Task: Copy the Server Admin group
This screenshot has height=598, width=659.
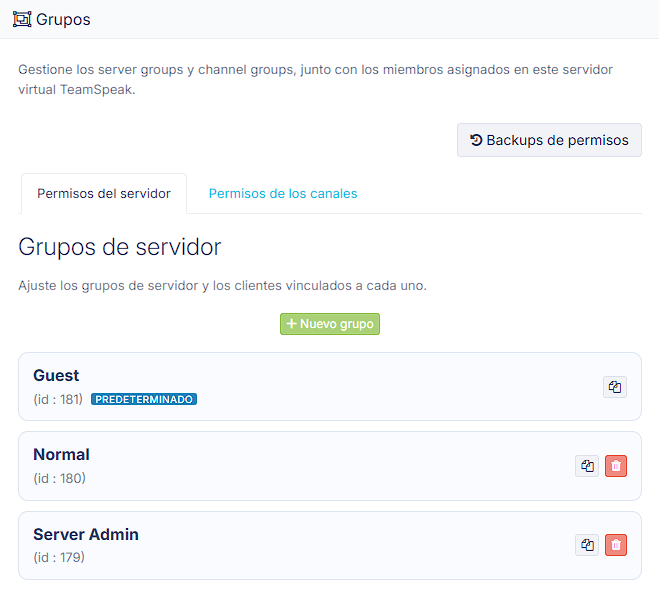Action: [x=587, y=545]
